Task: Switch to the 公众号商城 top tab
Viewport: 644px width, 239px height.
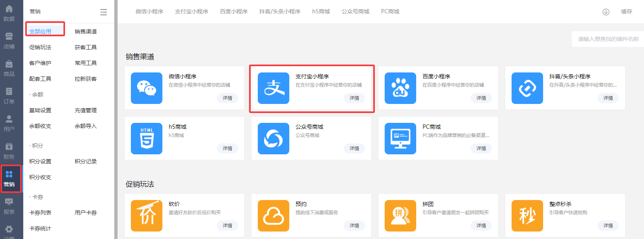Action: point(356,12)
